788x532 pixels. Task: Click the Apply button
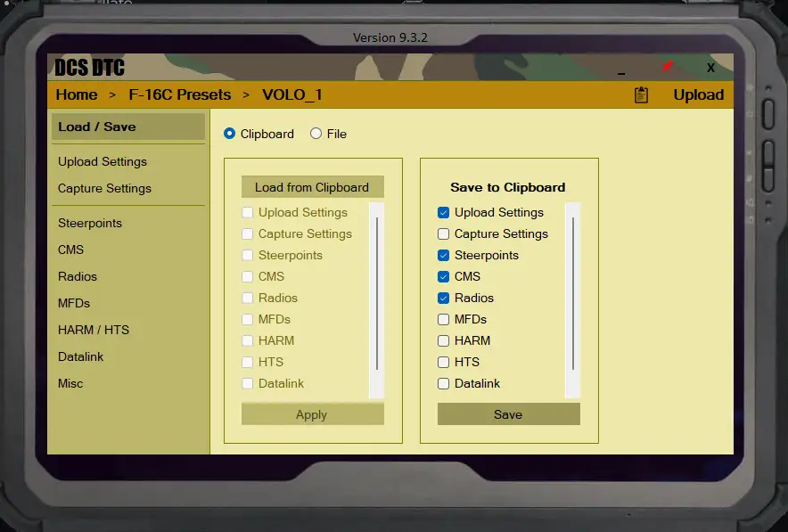coord(313,414)
